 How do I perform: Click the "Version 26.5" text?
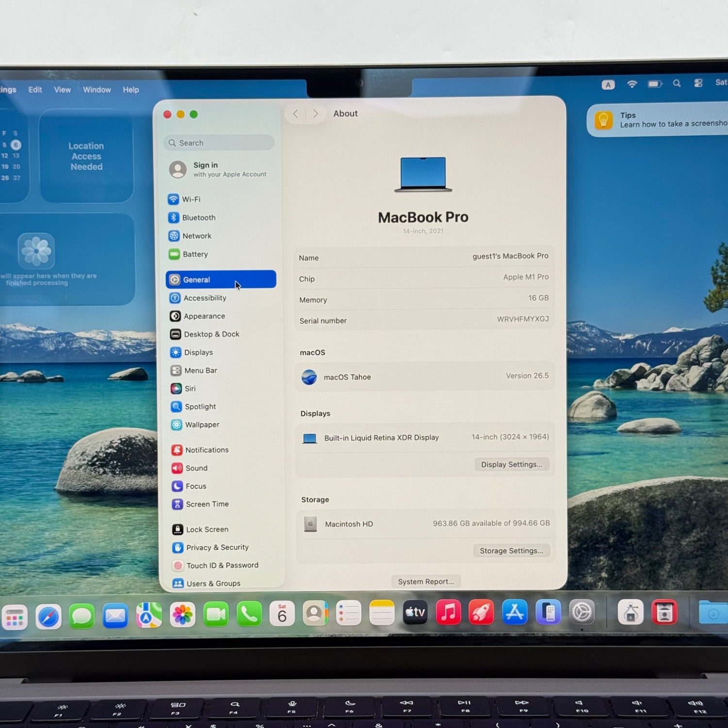coord(527,376)
